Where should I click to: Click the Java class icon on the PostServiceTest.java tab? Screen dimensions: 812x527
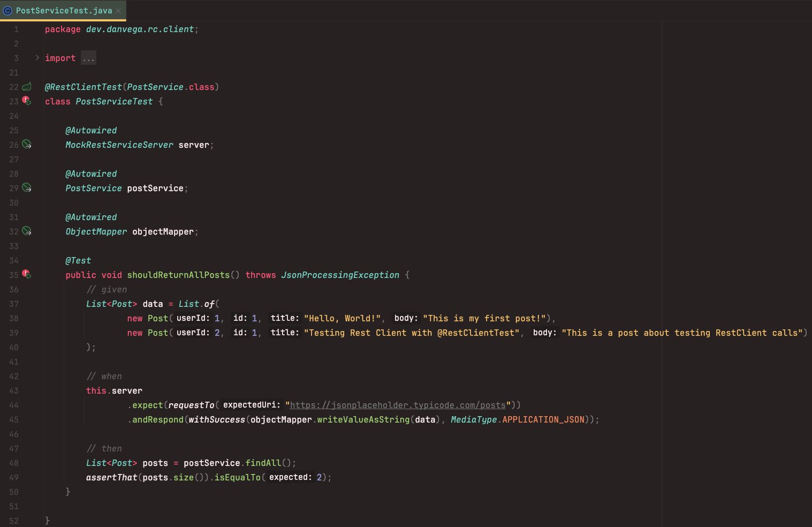[7, 10]
